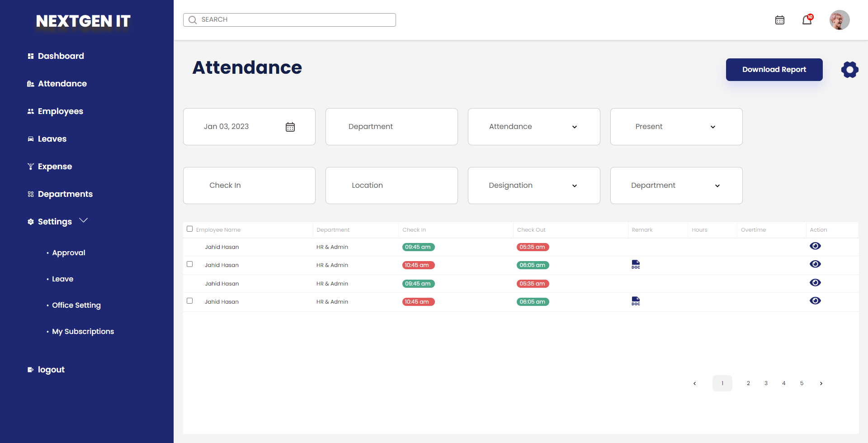
Task: Click the Download Report button
Action: coord(774,70)
